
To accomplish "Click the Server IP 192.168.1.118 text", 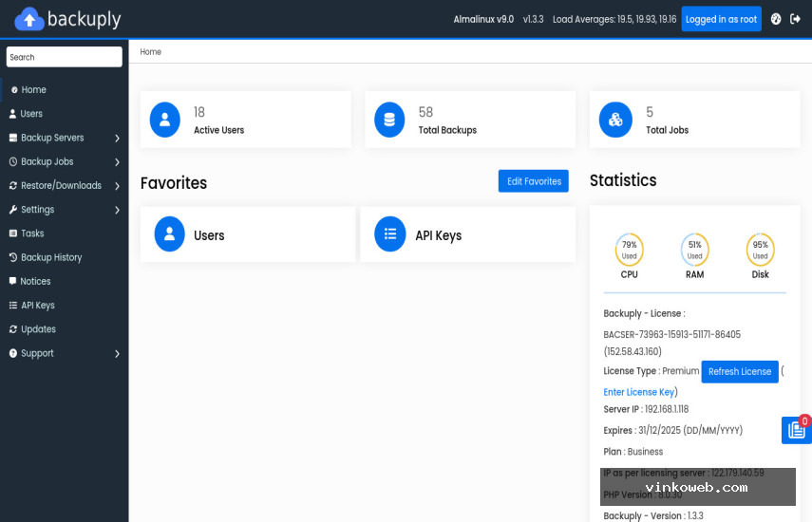I will 646,409.
